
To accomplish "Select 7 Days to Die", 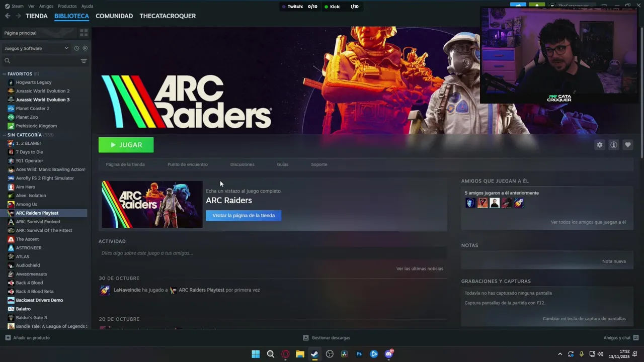I will (x=29, y=152).
